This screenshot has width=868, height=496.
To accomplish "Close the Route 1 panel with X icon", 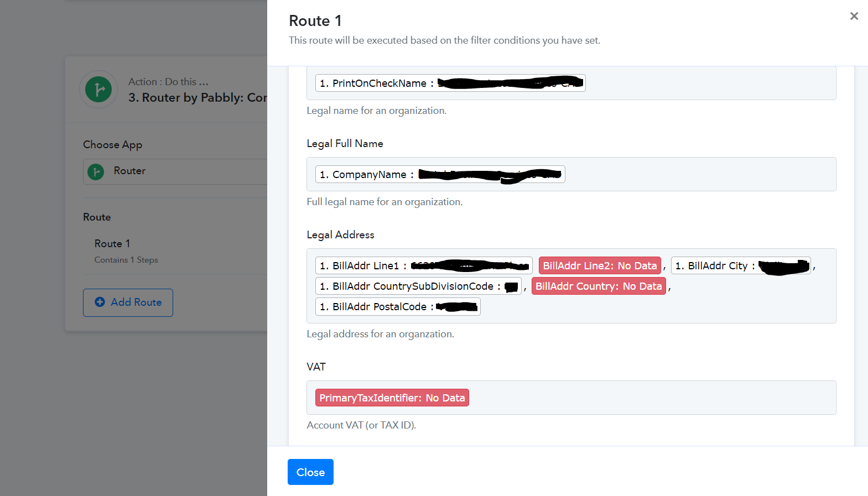I will pos(854,16).
